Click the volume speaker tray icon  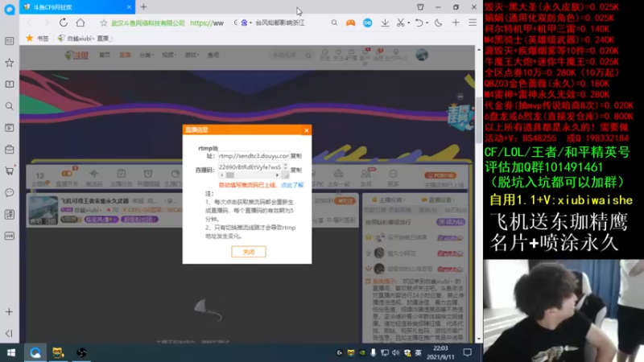pyautogui.click(x=395, y=352)
